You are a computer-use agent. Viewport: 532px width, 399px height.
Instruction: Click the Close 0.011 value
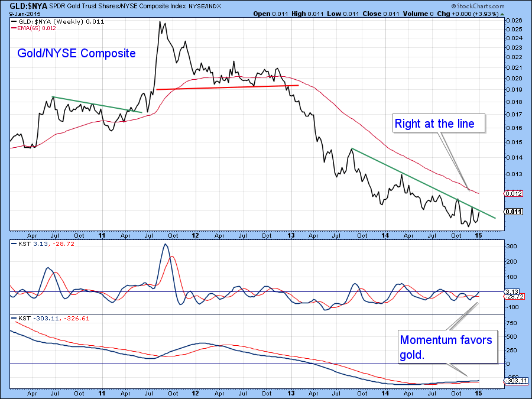pyautogui.click(x=381, y=14)
